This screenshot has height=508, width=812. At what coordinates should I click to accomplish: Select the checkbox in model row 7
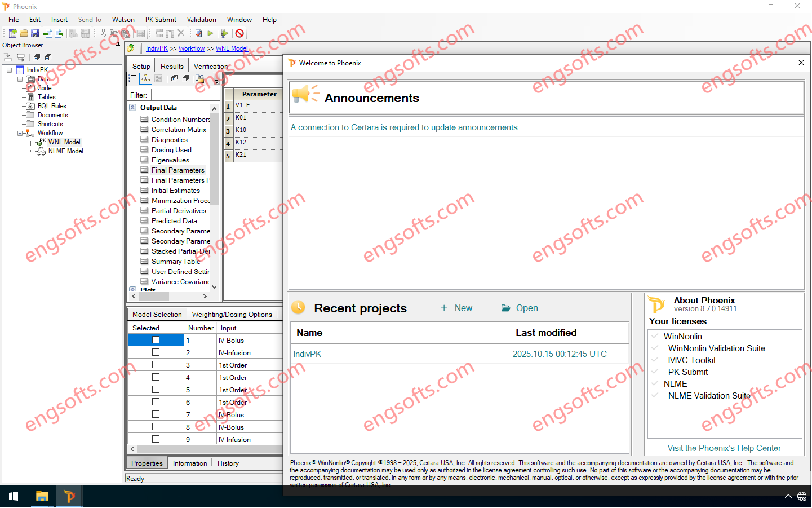click(x=156, y=414)
